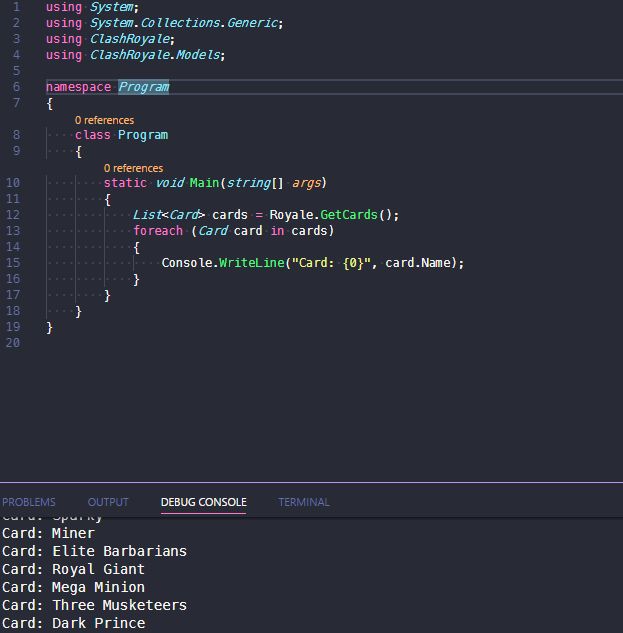Click 'card.Name' argument on line 15
The image size is (623, 633).
pos(418,262)
